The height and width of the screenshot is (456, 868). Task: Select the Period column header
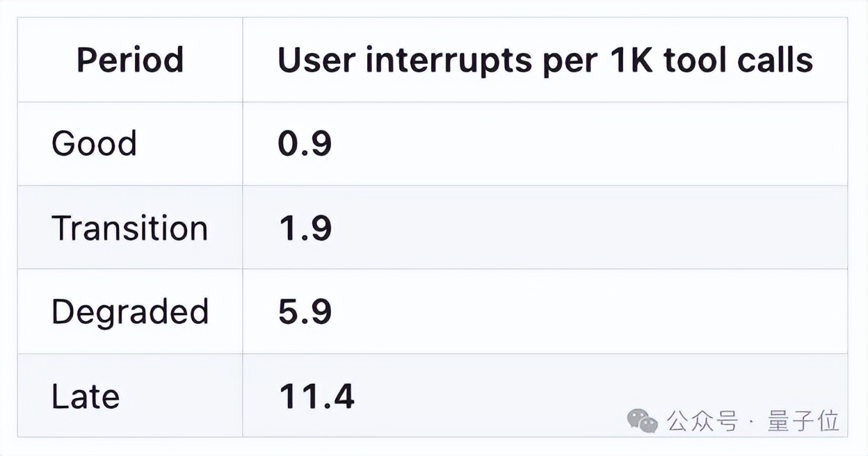(x=130, y=60)
